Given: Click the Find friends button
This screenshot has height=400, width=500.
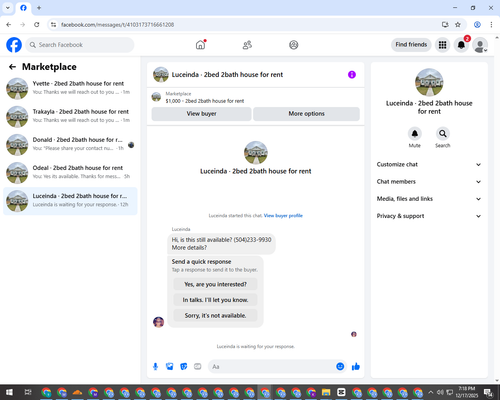Looking at the screenshot, I should click(x=411, y=45).
